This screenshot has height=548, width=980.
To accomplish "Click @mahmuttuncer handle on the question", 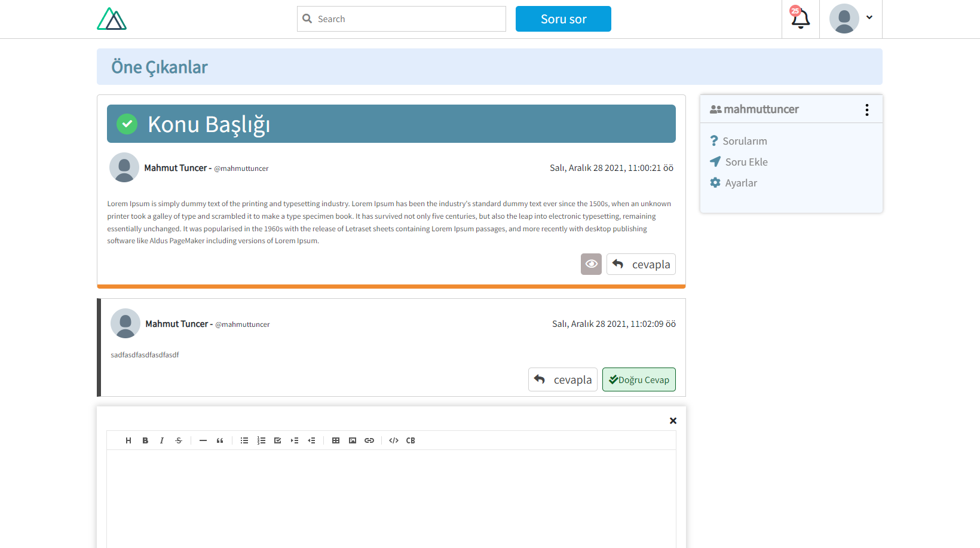I will 241,169.
